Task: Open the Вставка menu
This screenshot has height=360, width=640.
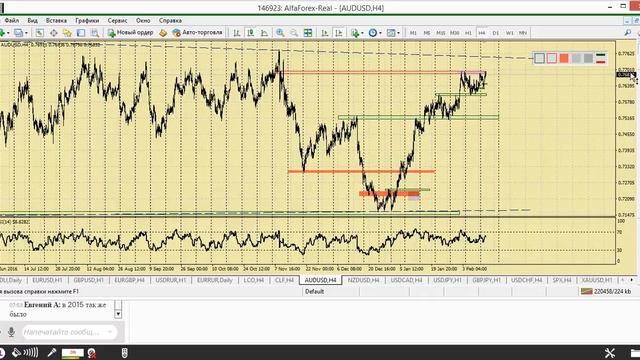Action: coord(56,20)
